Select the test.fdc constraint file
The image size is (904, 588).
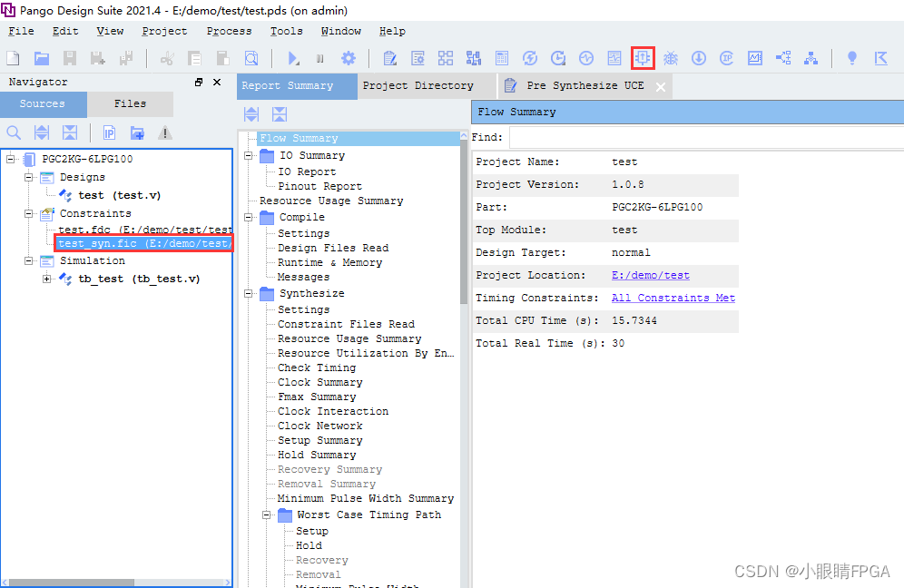click(144, 229)
